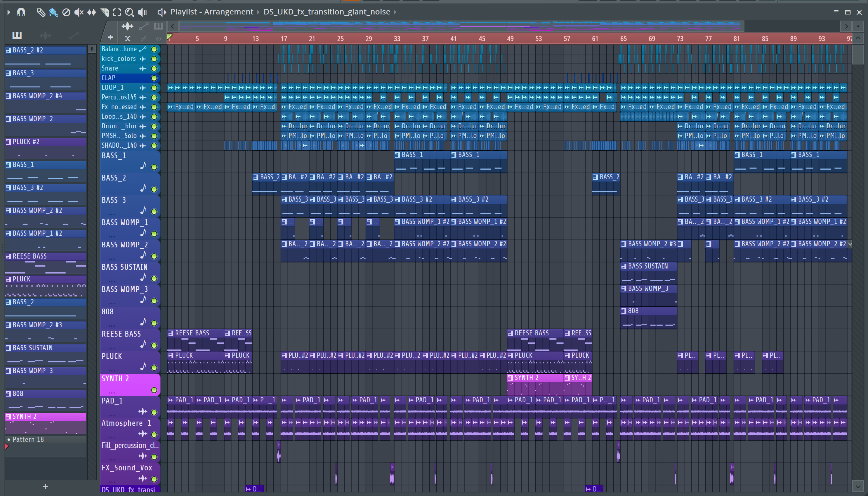This screenshot has width=868, height=496.
Task: Toggle the snap magnet icon
Action: (21, 13)
